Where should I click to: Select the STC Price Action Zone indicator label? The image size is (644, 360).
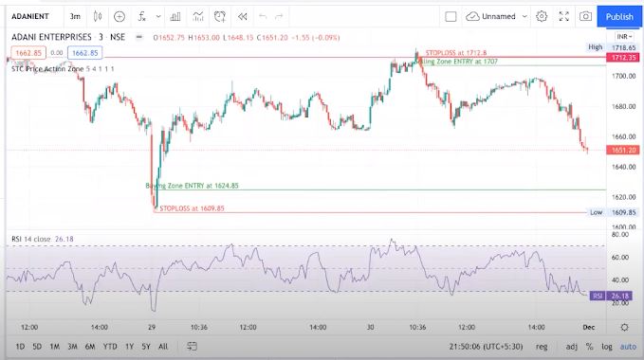tap(47, 69)
